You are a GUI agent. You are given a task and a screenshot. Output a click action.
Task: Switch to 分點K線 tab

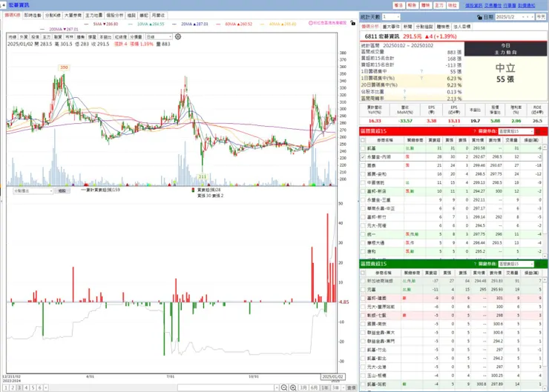tap(53, 16)
